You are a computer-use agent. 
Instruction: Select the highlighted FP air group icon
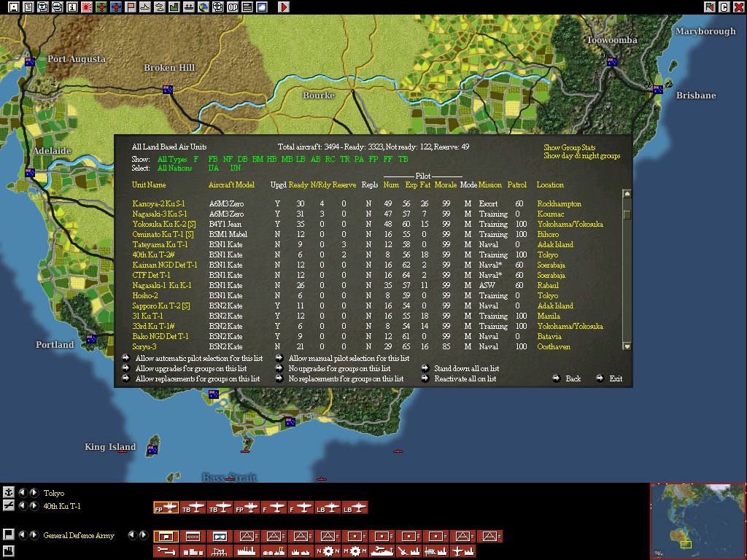click(166, 507)
